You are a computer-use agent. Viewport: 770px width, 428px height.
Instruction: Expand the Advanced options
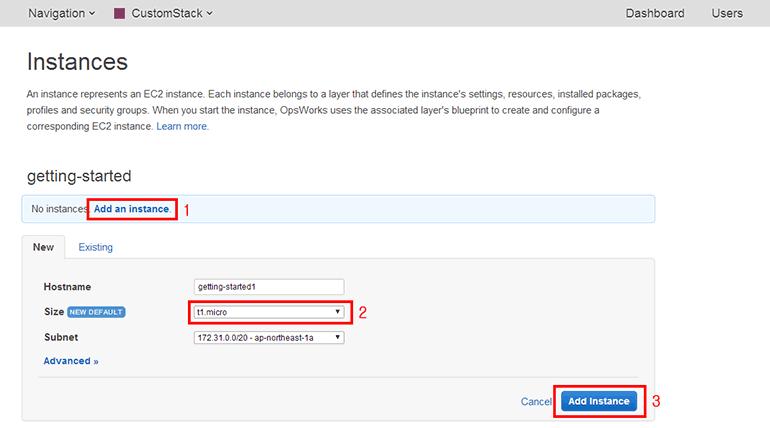[x=71, y=361]
